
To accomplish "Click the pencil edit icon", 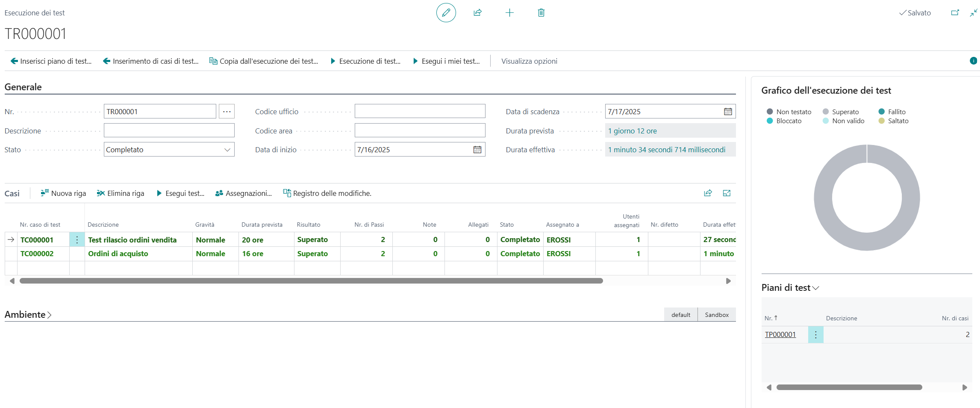I will click(446, 13).
